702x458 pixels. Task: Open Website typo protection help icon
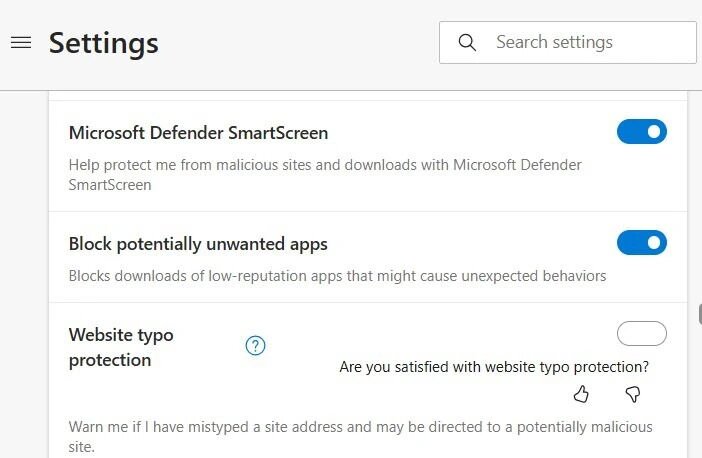(x=255, y=346)
